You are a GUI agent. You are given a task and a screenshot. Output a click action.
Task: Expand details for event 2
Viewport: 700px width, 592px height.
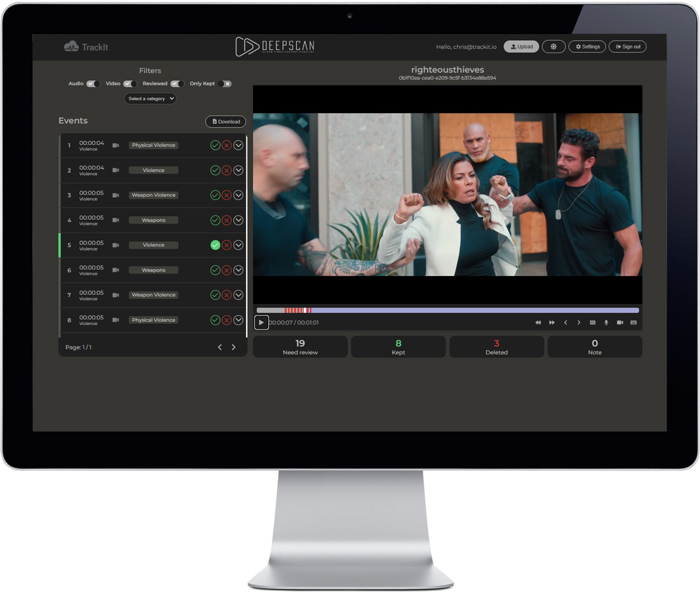coord(238,171)
